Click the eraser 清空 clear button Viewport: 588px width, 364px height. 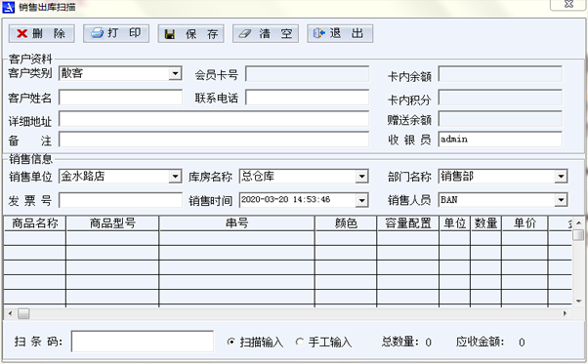[266, 34]
